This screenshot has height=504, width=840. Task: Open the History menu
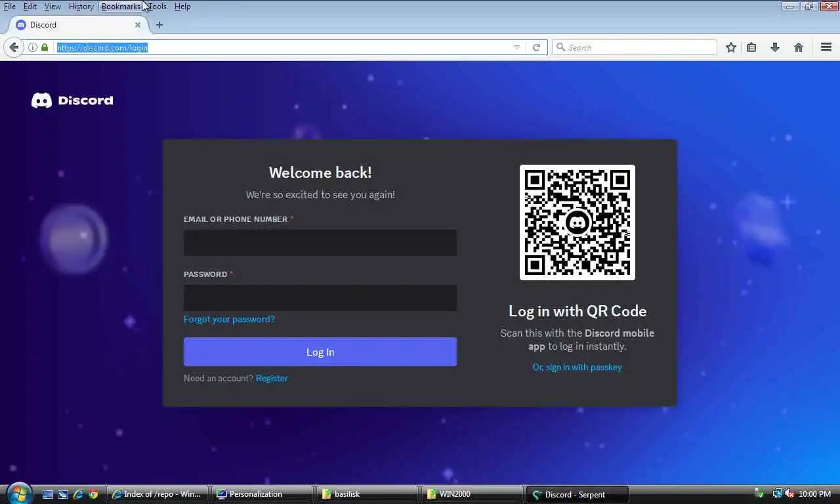point(81,7)
